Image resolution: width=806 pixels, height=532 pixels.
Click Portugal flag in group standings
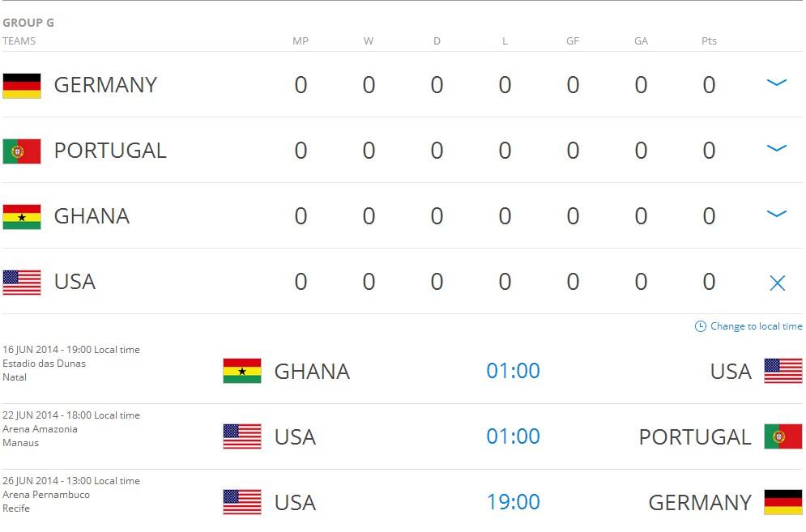(22, 151)
